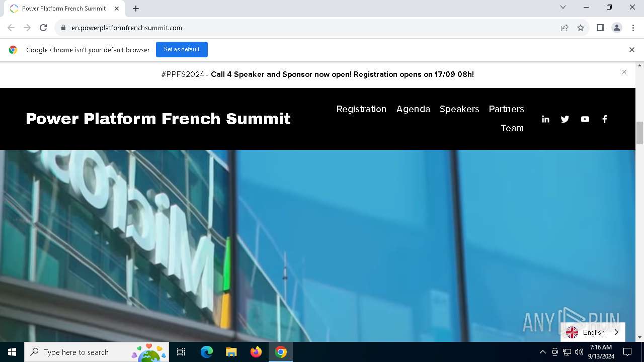Open the tab search chevron
644x362 pixels.
click(x=563, y=7)
